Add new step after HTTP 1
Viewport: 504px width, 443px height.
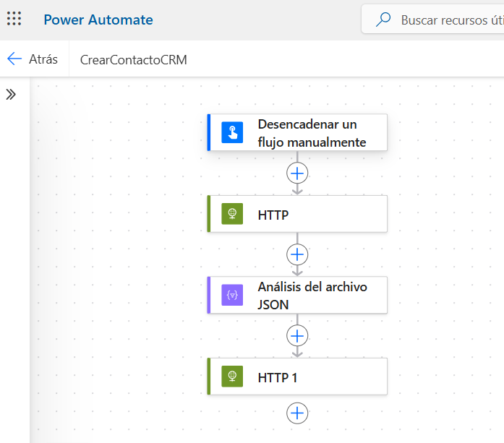click(x=297, y=413)
